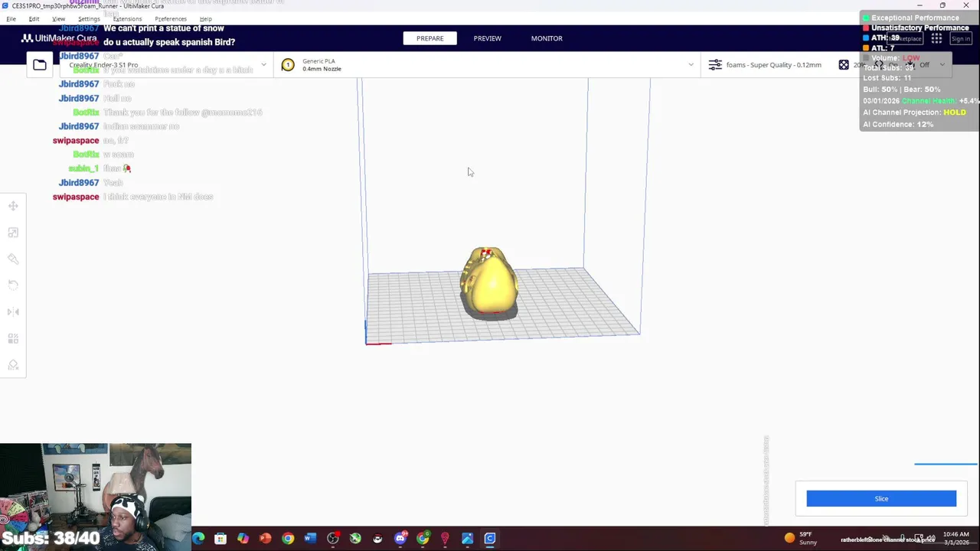The image size is (980, 551).
Task: Open Google Chrome from the taskbar
Action: point(288,539)
